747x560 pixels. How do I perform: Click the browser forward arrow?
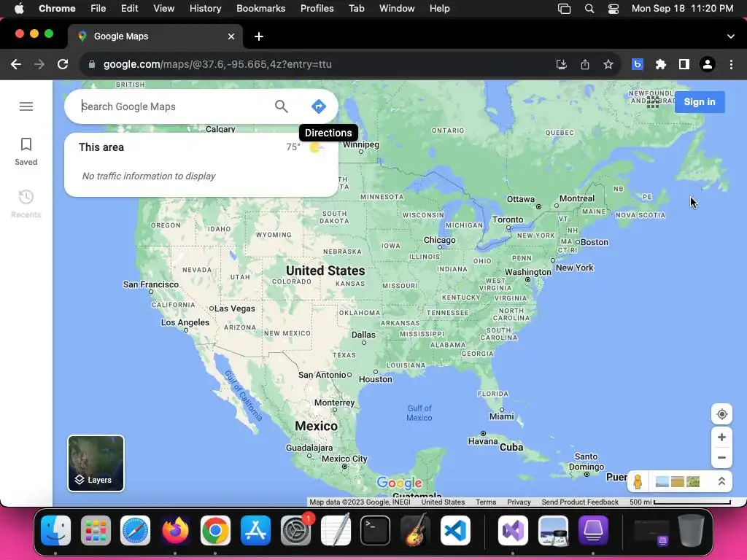point(39,64)
